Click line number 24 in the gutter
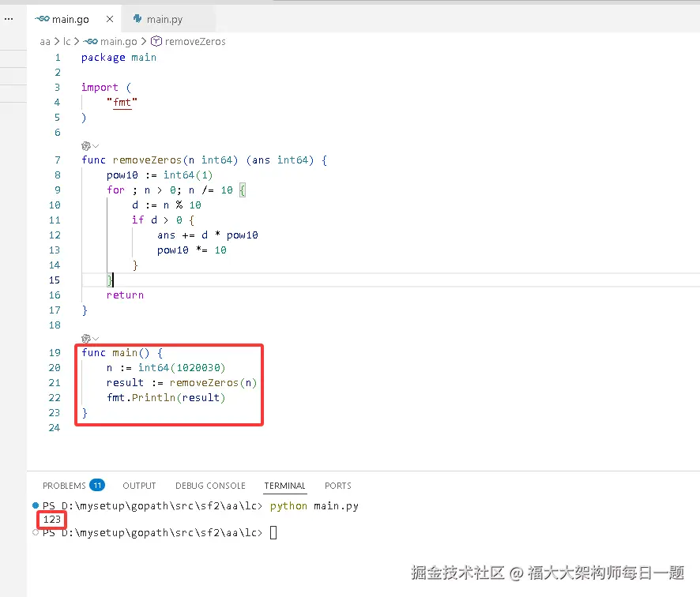Screen dimensions: 700x597 (55, 428)
